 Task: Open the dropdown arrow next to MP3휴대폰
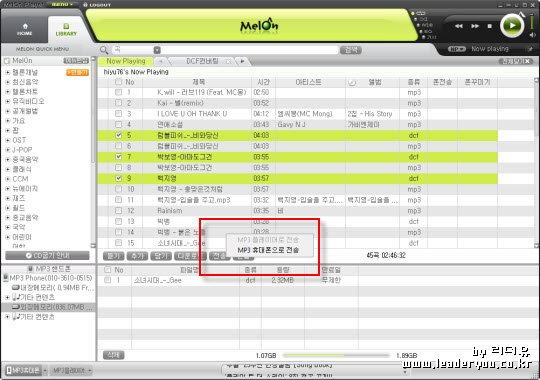pyautogui.click(x=45, y=370)
